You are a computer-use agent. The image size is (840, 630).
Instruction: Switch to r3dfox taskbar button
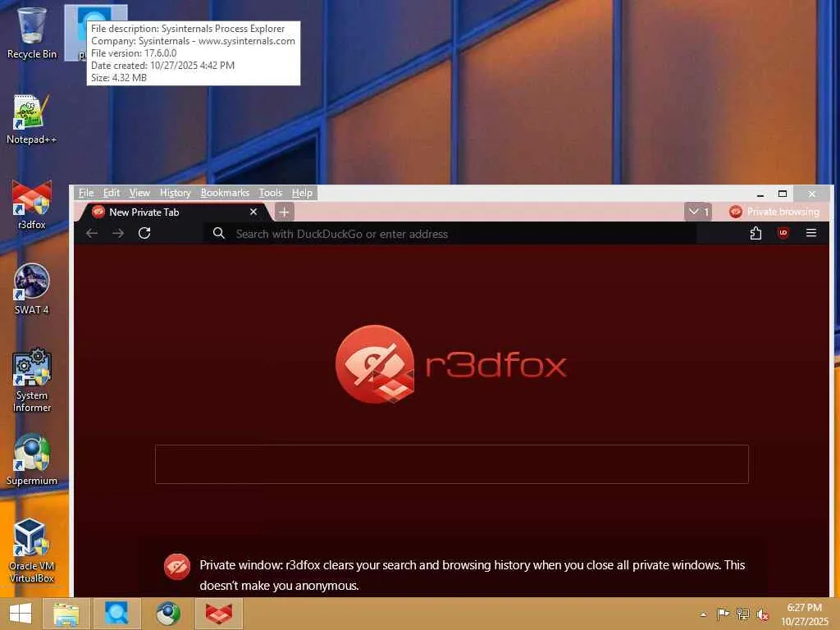219,614
